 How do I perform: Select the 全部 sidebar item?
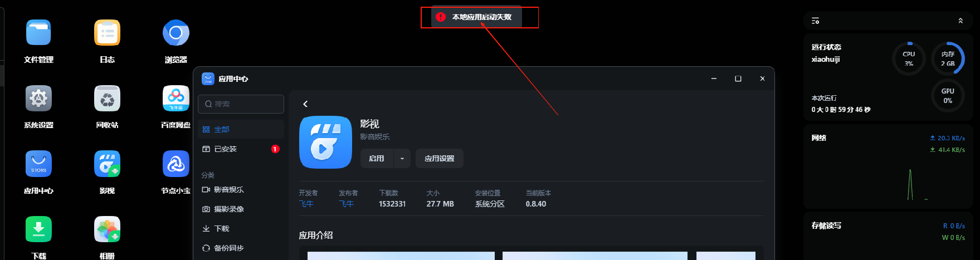click(x=241, y=129)
